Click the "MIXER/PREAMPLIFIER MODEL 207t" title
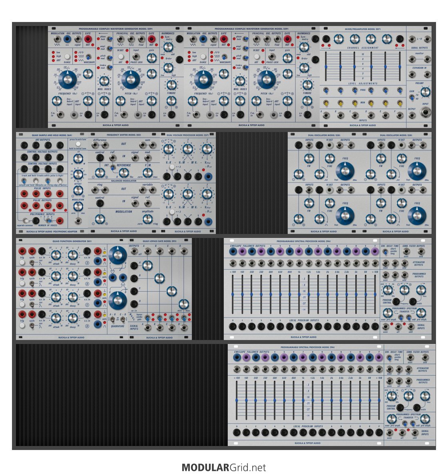Viewport: 448px width, 476px height. coord(363,29)
